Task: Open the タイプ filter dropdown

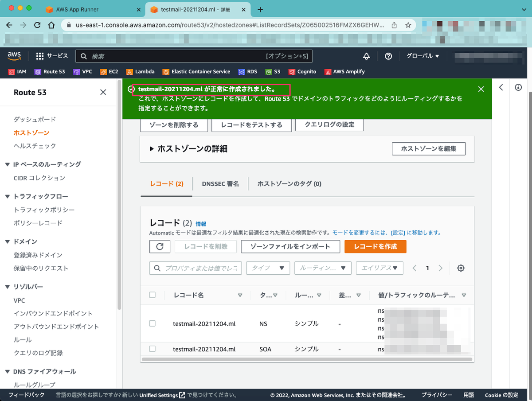Action: (x=268, y=268)
